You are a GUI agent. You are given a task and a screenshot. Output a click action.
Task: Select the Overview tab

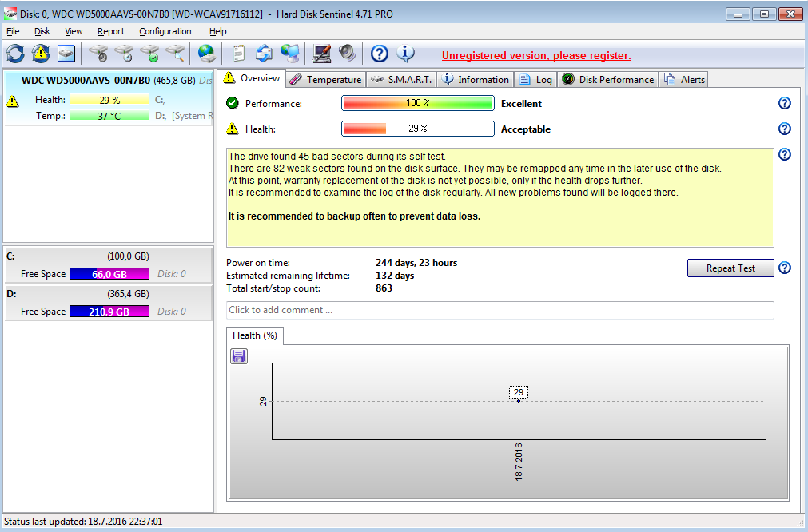click(x=252, y=78)
